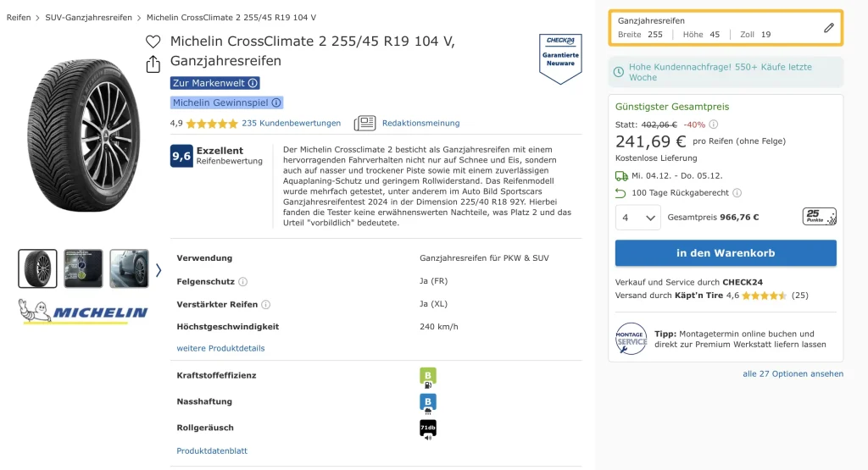Click delivery date Mi. 04.12. - Do. 05.12.

click(677, 176)
